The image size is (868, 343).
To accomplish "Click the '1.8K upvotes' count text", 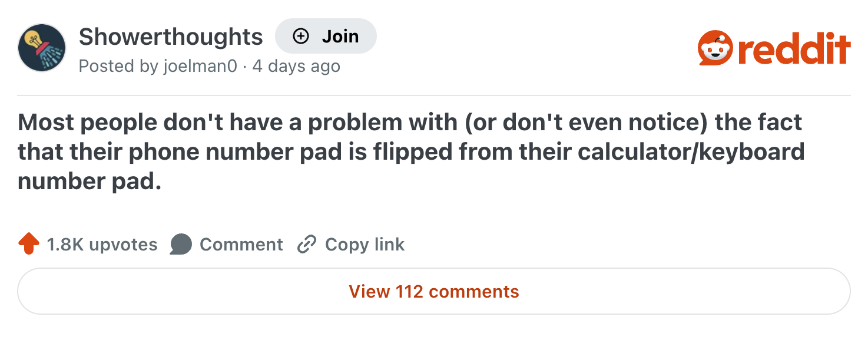I will pyautogui.click(x=102, y=244).
